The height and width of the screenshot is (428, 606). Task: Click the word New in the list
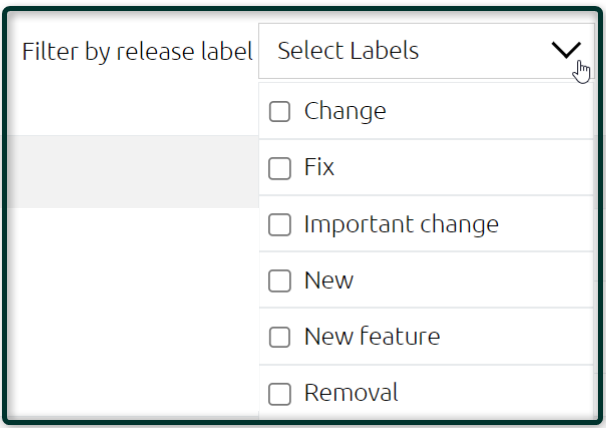click(329, 280)
